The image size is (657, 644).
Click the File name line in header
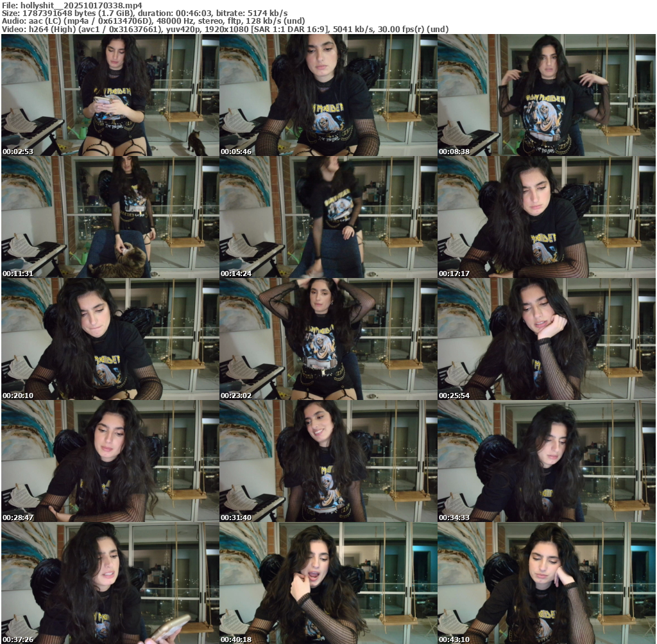pos(71,5)
